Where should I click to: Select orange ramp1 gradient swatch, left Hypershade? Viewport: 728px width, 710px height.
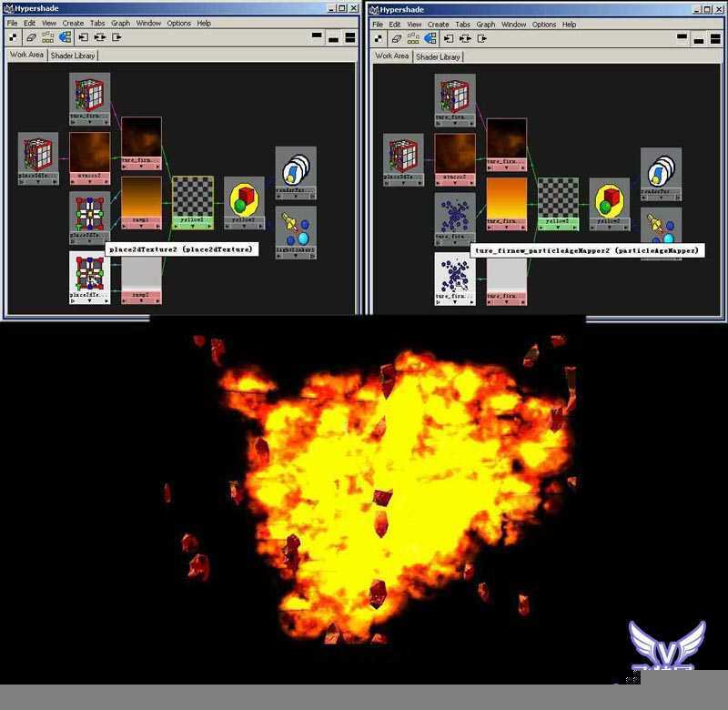[141, 197]
